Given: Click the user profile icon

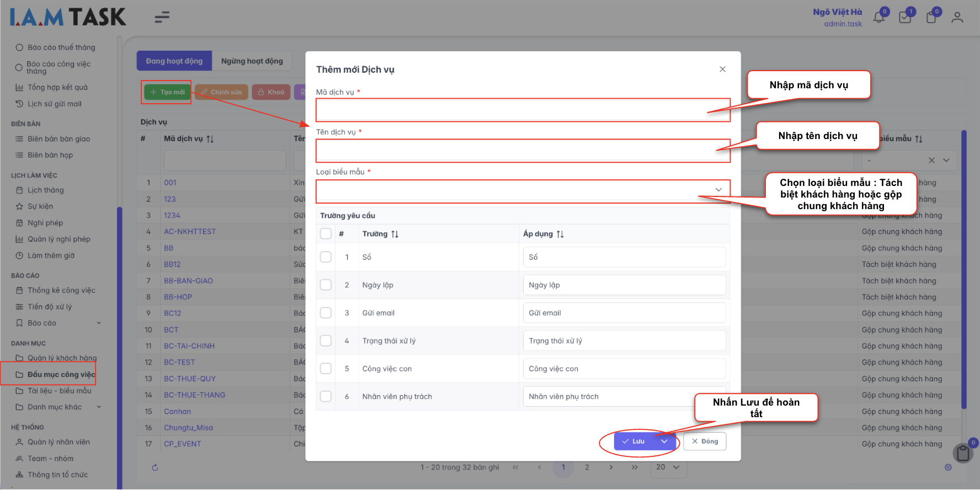Looking at the screenshot, I should pyautogui.click(x=957, y=18).
